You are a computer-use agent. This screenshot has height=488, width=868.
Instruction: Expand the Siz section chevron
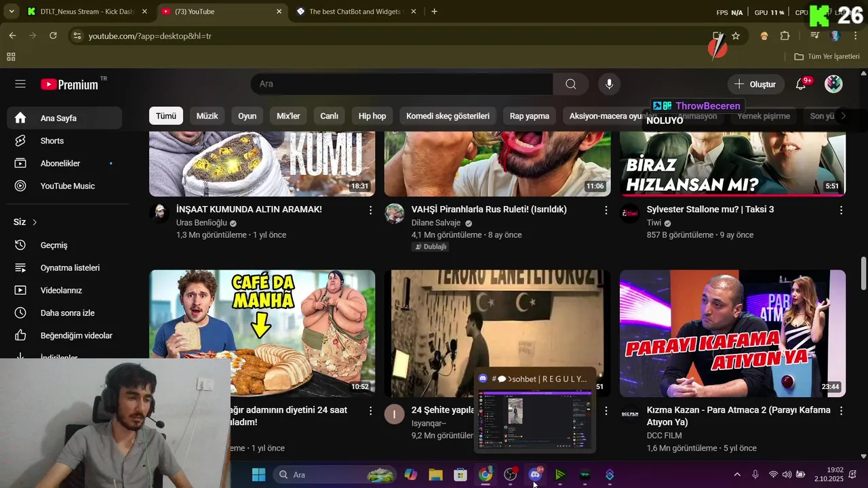coord(35,222)
